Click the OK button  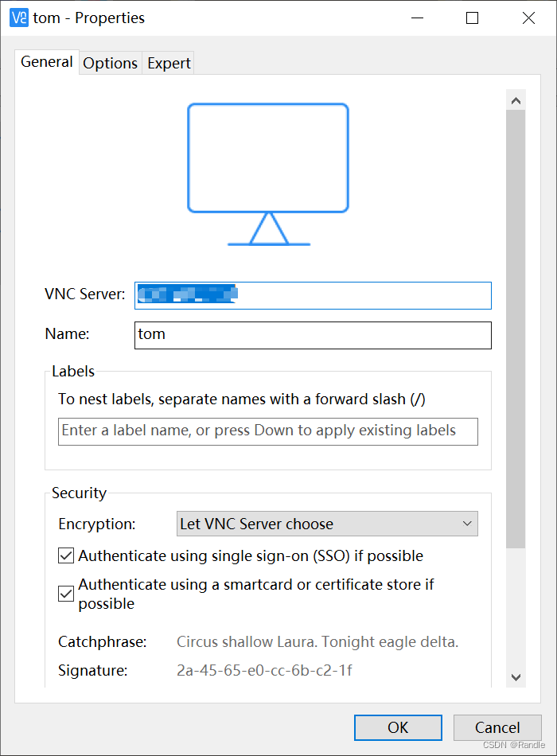tap(398, 727)
